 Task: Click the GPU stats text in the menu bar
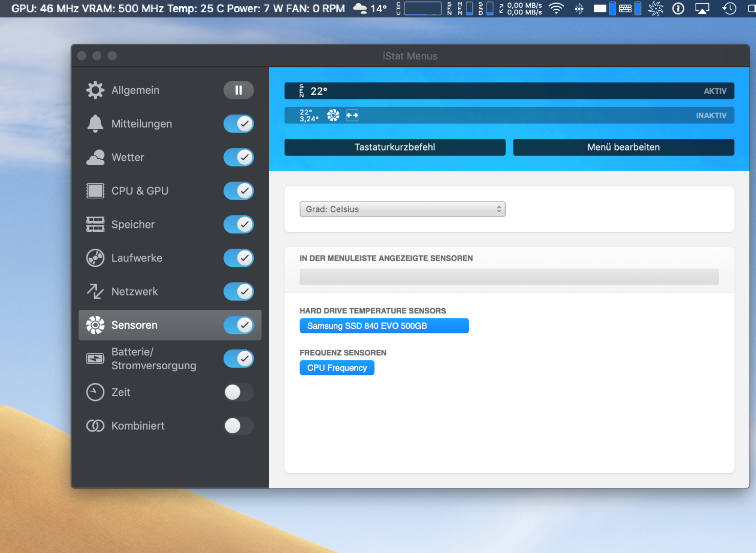(x=178, y=8)
